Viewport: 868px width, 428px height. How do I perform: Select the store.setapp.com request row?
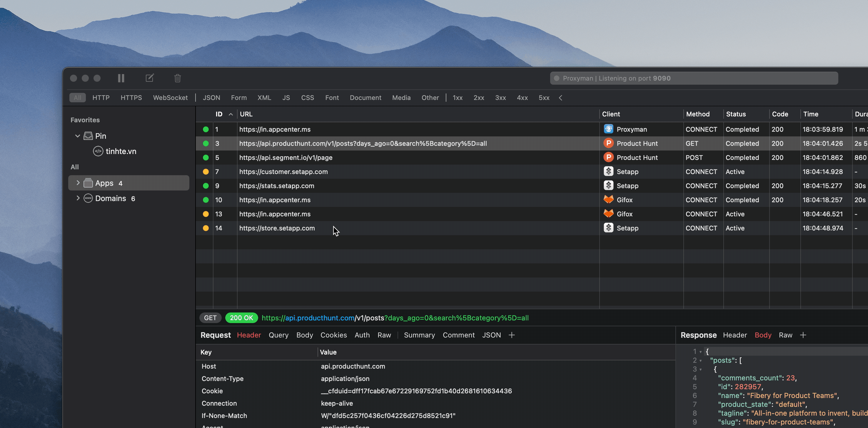pyautogui.click(x=277, y=228)
